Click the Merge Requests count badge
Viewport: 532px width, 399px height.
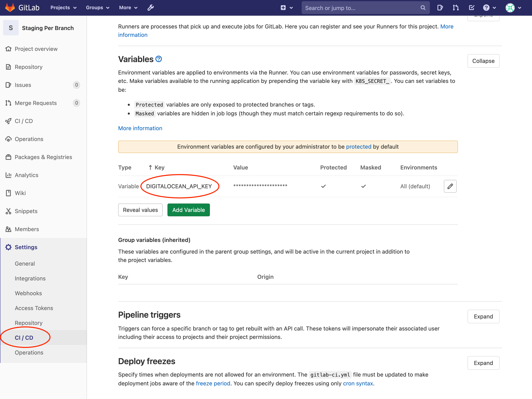pos(77,103)
